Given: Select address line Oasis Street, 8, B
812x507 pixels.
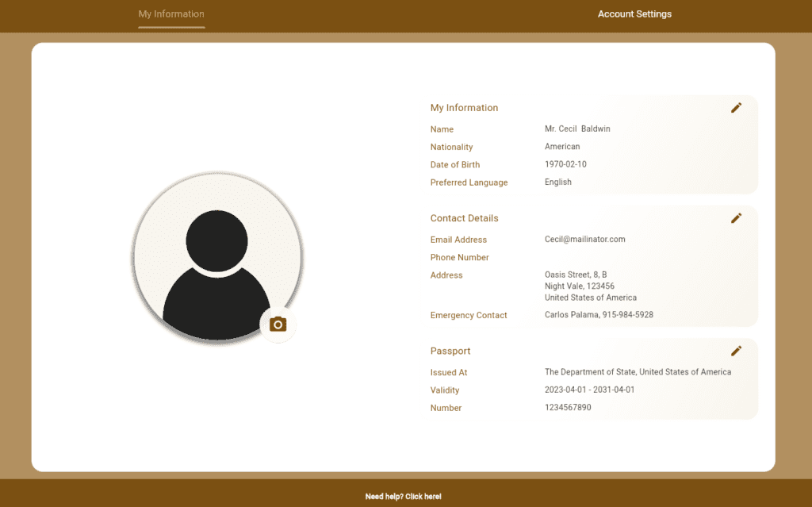Looking at the screenshot, I should click(576, 275).
